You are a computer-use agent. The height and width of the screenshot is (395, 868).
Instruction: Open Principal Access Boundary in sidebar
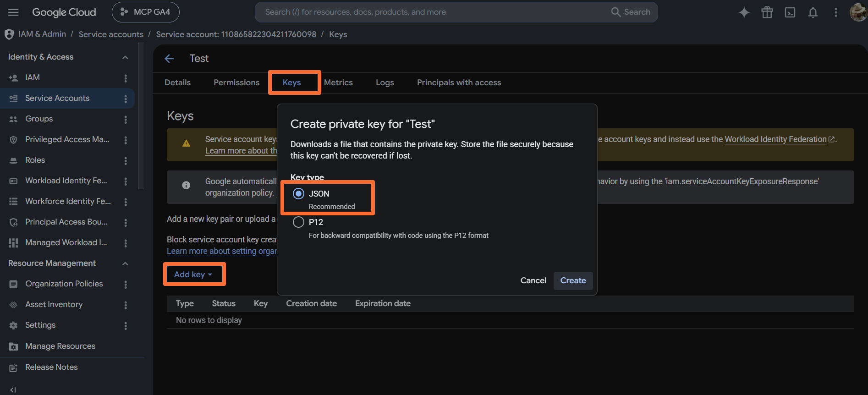click(x=67, y=222)
